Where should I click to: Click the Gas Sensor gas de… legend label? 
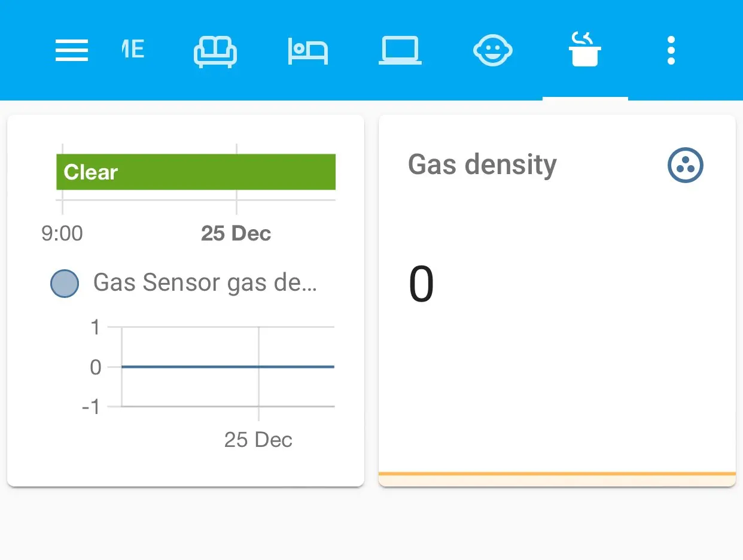[205, 282]
